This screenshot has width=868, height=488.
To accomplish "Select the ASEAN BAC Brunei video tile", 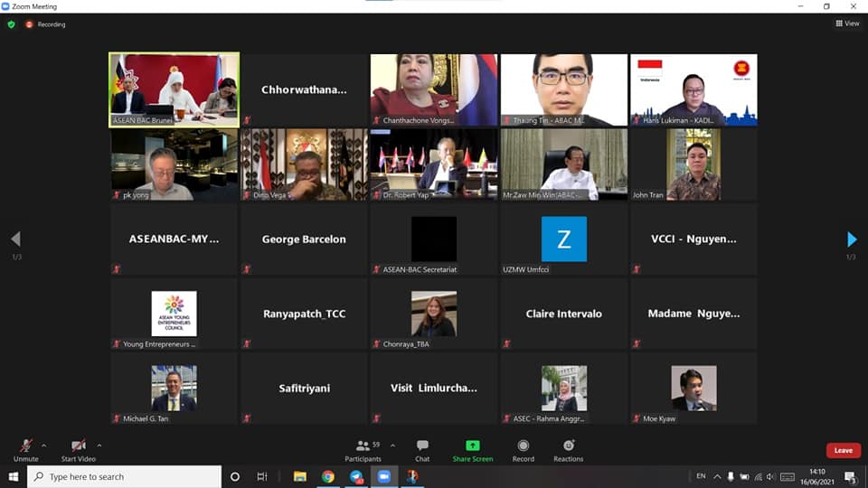I will [x=175, y=89].
